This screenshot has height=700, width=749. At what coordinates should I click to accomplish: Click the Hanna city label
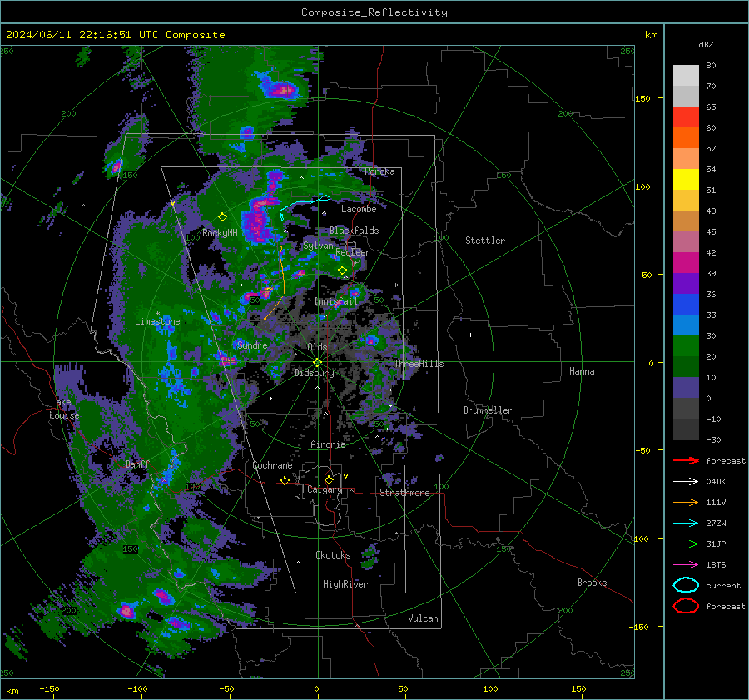582,371
